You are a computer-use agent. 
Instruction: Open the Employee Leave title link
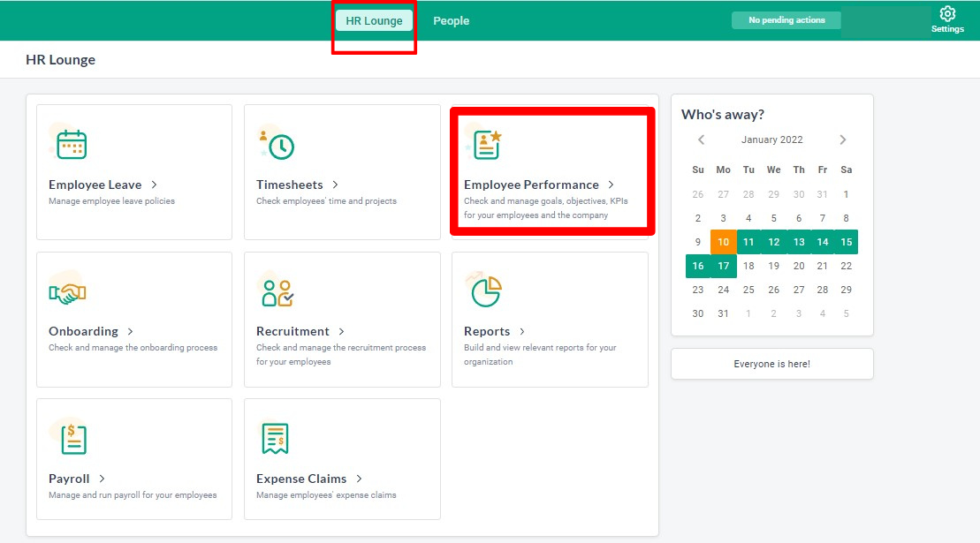(x=95, y=185)
